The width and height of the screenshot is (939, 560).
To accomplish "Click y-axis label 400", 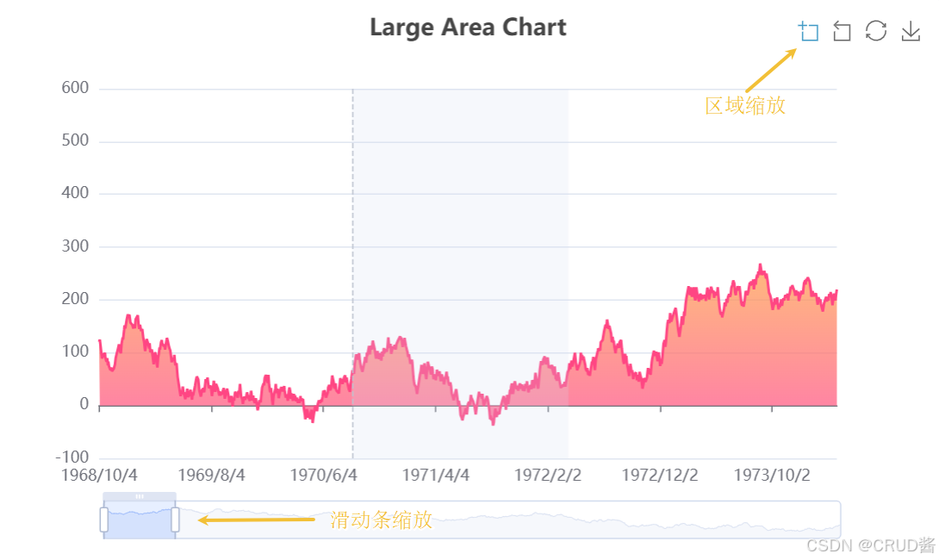I will click(75, 193).
